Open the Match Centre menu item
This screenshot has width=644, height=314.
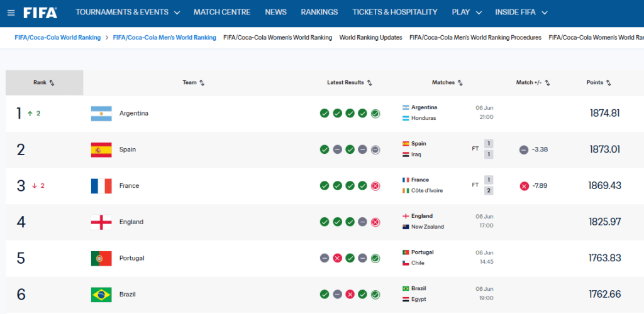[x=222, y=13]
